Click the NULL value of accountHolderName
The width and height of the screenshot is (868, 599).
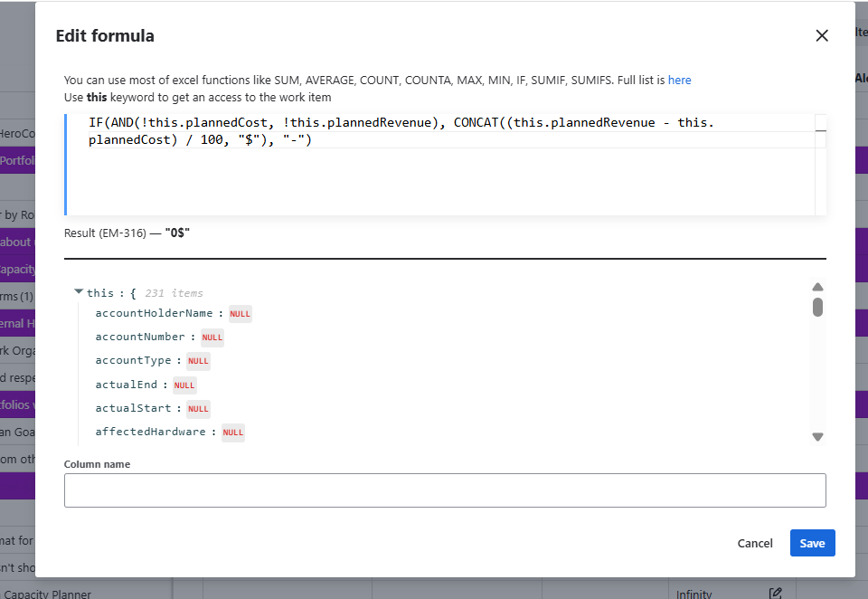point(241,314)
